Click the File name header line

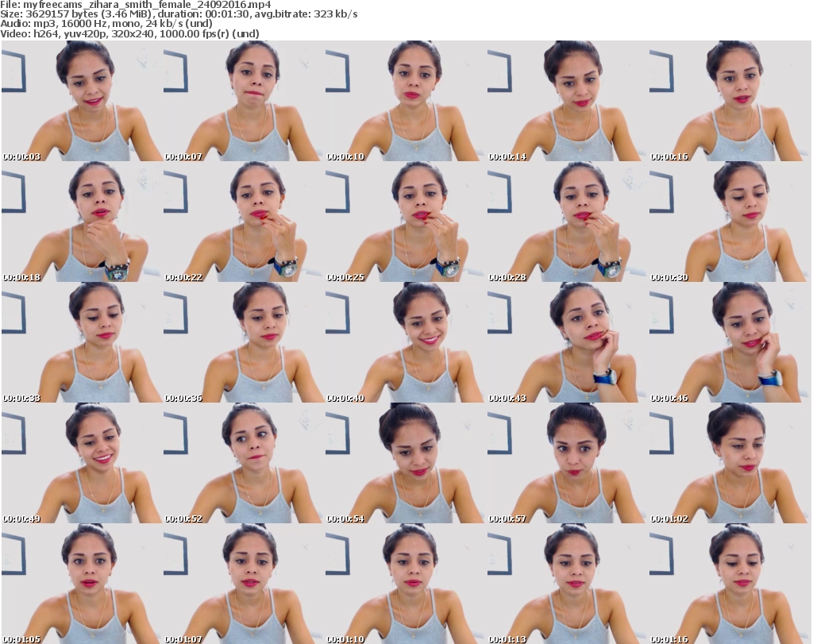(137, 5)
